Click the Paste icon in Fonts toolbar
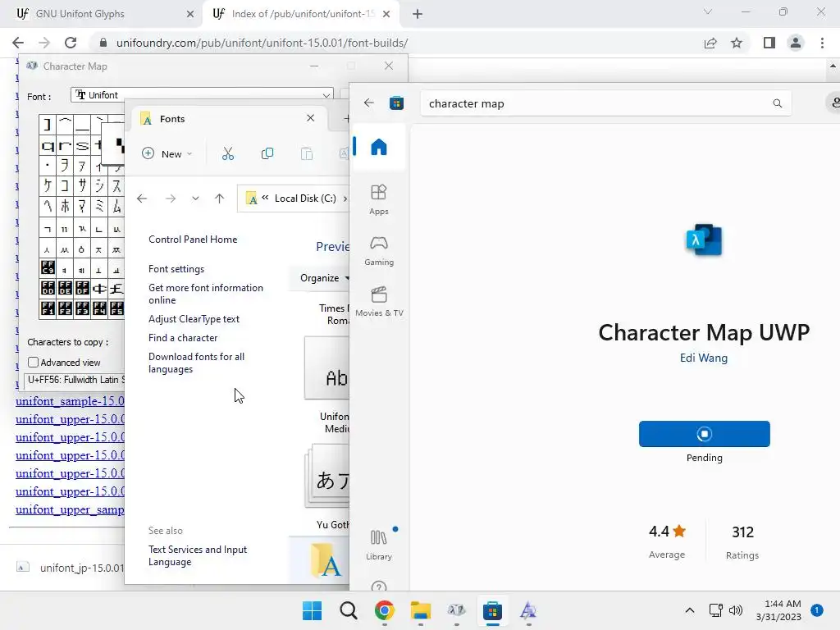The height and width of the screenshot is (630, 840). point(307,153)
